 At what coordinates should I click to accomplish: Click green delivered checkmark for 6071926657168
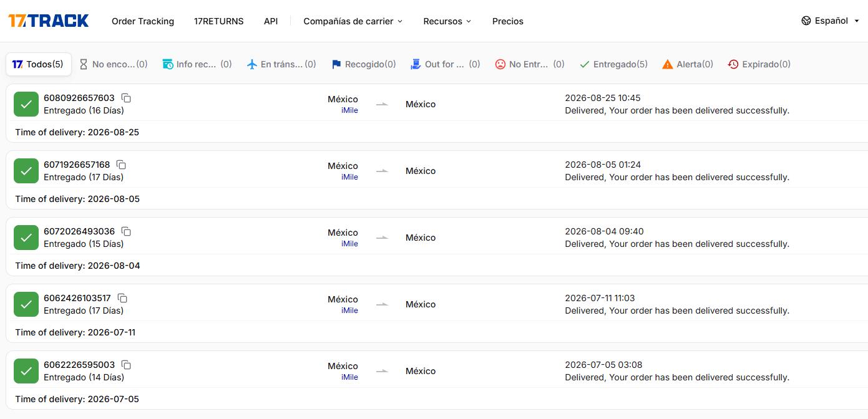tap(26, 171)
